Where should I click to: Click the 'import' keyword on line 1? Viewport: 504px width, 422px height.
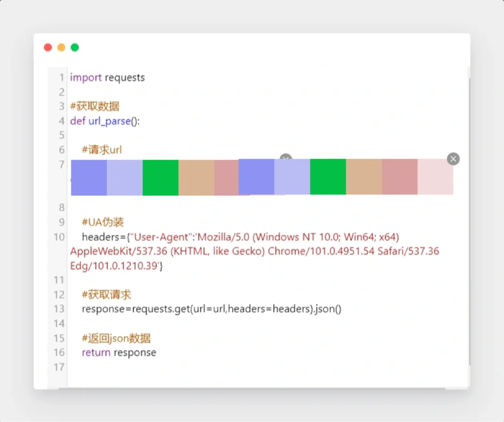86,78
